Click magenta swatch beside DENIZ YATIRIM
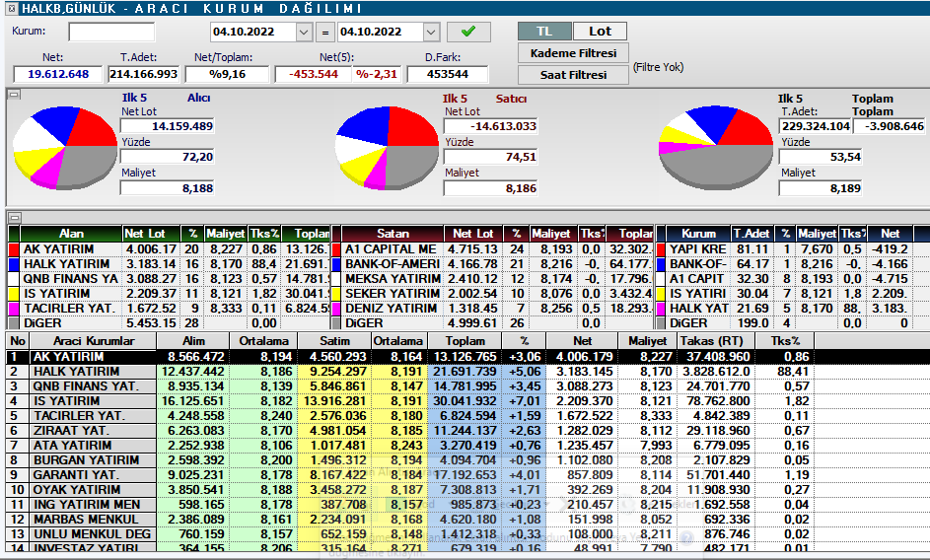This screenshot has width=930, height=560. point(335,309)
